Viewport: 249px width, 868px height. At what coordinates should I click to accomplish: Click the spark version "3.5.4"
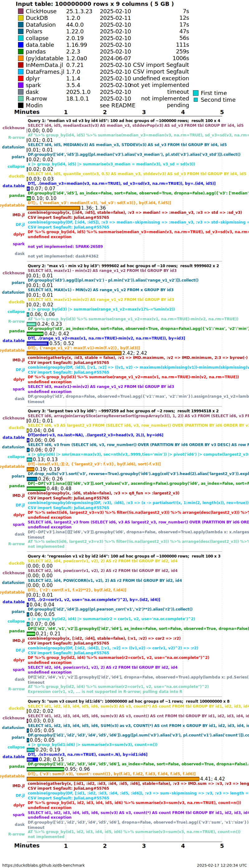[x=73, y=85]
